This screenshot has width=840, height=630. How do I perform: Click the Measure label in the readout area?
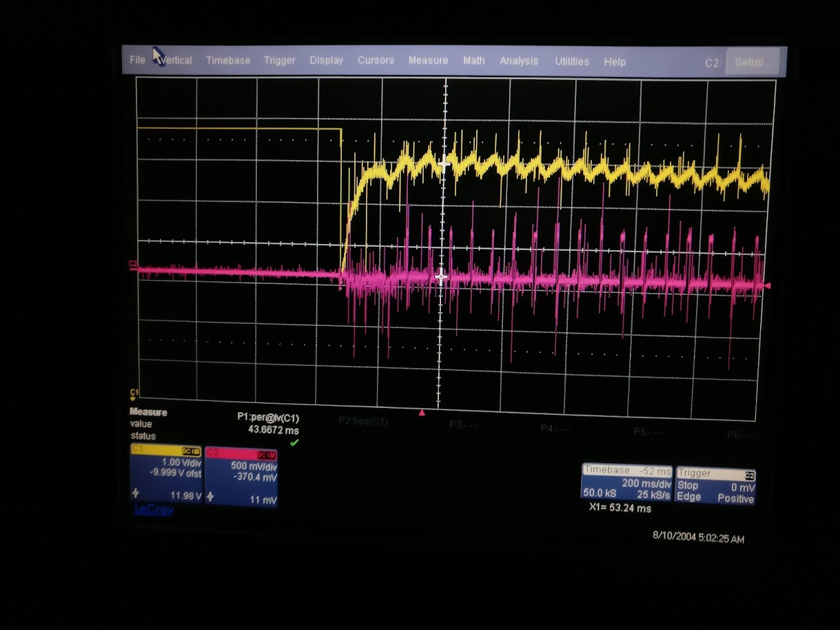(x=148, y=412)
